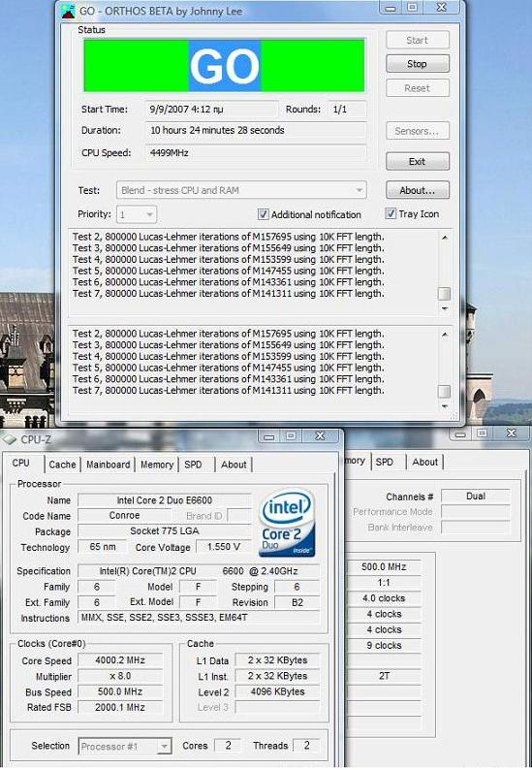Click the greyed Reset button

(417, 88)
